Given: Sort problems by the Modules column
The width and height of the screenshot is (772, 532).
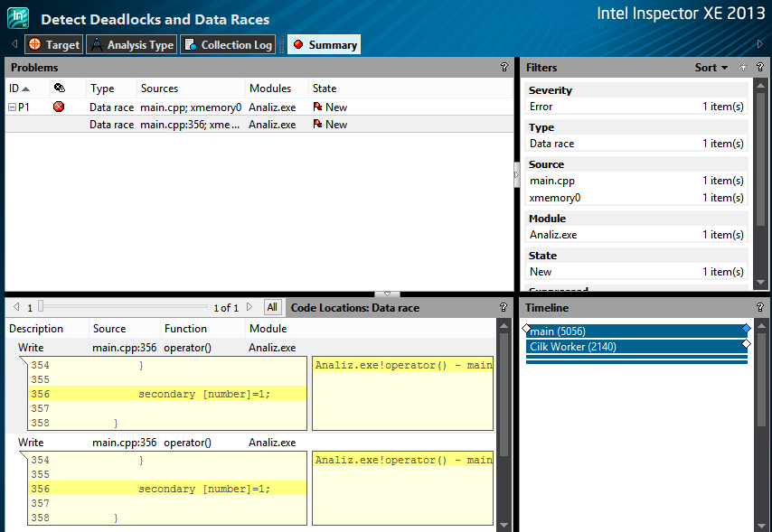Looking at the screenshot, I should tap(277, 89).
